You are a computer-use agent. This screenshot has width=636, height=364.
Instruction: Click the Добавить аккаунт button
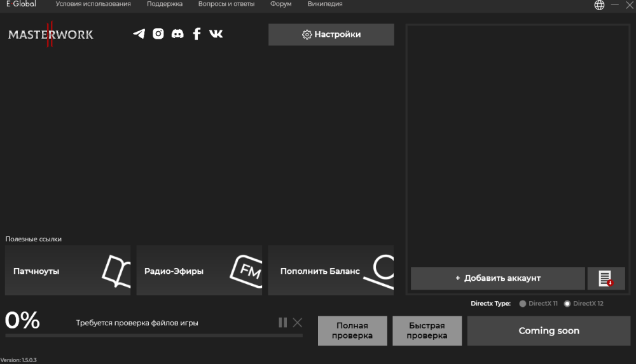click(497, 278)
